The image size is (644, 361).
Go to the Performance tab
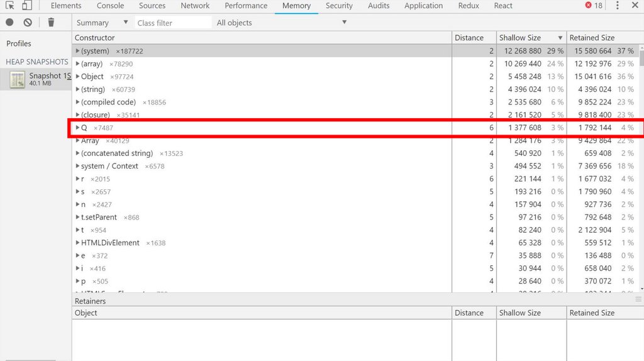246,6
